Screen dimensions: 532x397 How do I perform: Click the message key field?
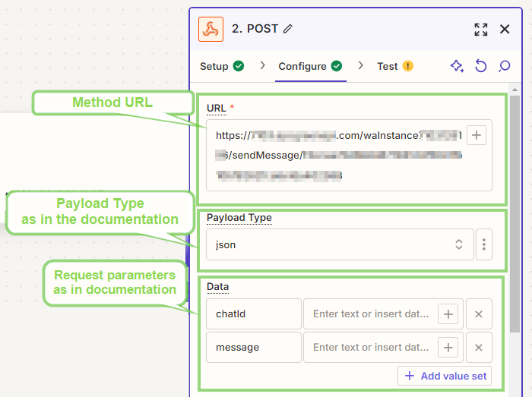[x=254, y=348]
